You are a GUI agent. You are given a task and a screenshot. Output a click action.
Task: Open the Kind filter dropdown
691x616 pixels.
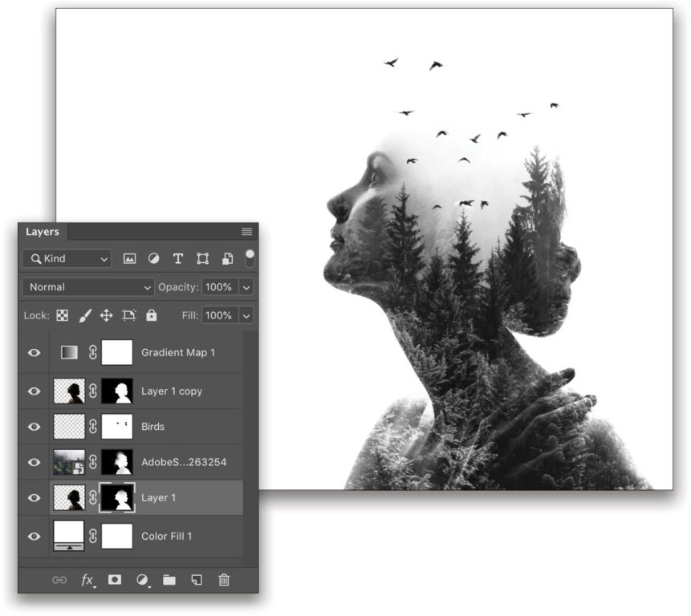coord(66,259)
